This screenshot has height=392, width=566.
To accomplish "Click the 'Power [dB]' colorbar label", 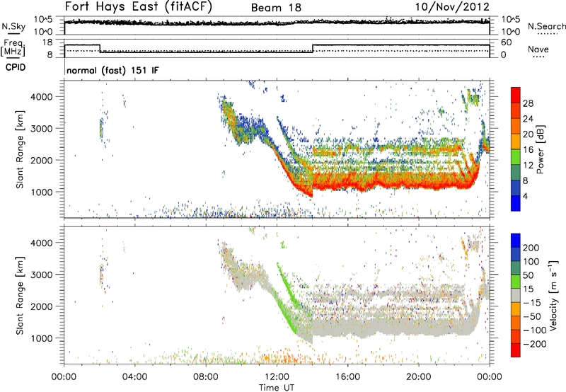I will tap(541, 149).
